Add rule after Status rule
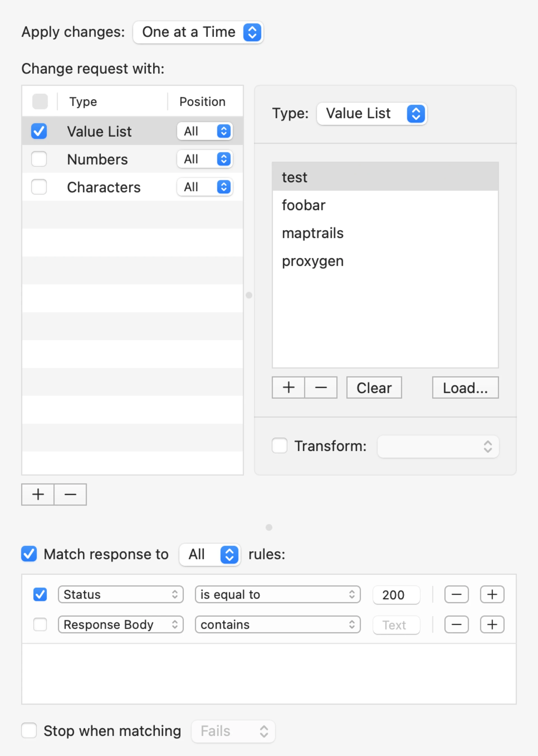 pos(492,594)
